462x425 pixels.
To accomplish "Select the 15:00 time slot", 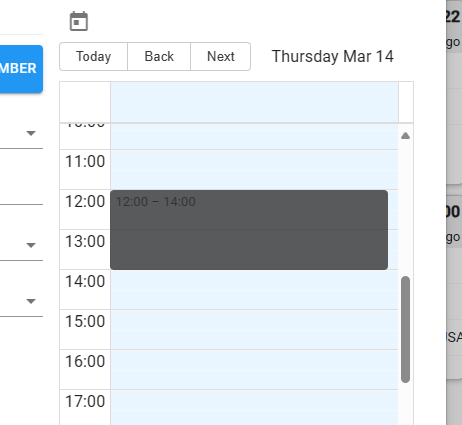I will [254, 330].
